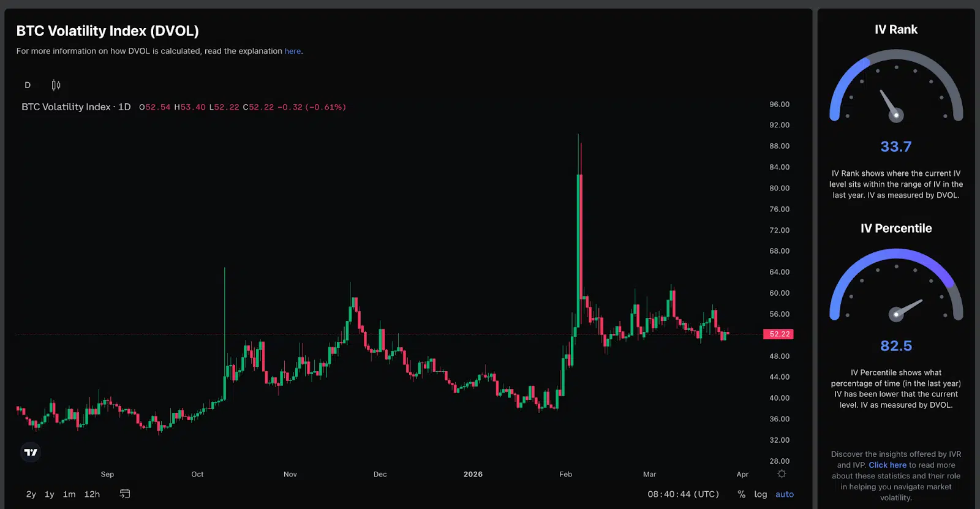
Task: Click the IV Percentile heading
Action: (896, 228)
